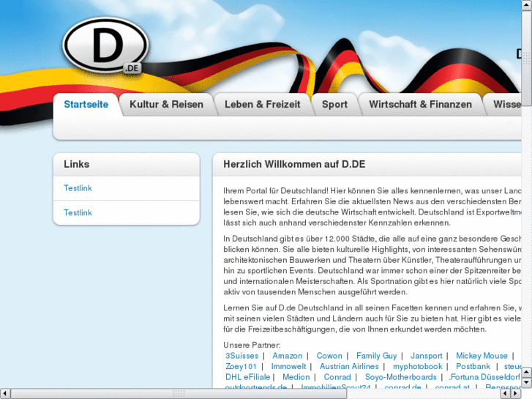532x399 pixels.
Task: Open the Immowelt partner link
Action: pos(288,366)
